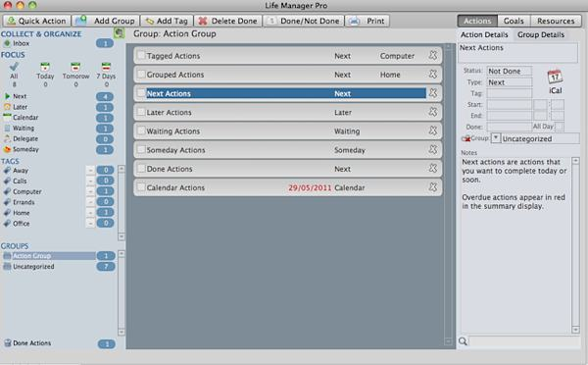Select the Action Details tab
The height and width of the screenshot is (365, 588).
(x=484, y=34)
